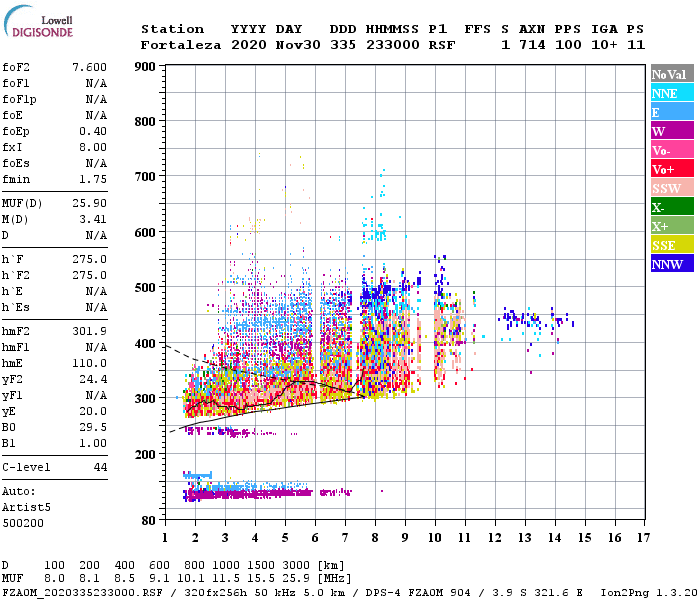The height and width of the screenshot is (600, 700).
Task: Click the yF2 value 24.4
Action: point(93,379)
